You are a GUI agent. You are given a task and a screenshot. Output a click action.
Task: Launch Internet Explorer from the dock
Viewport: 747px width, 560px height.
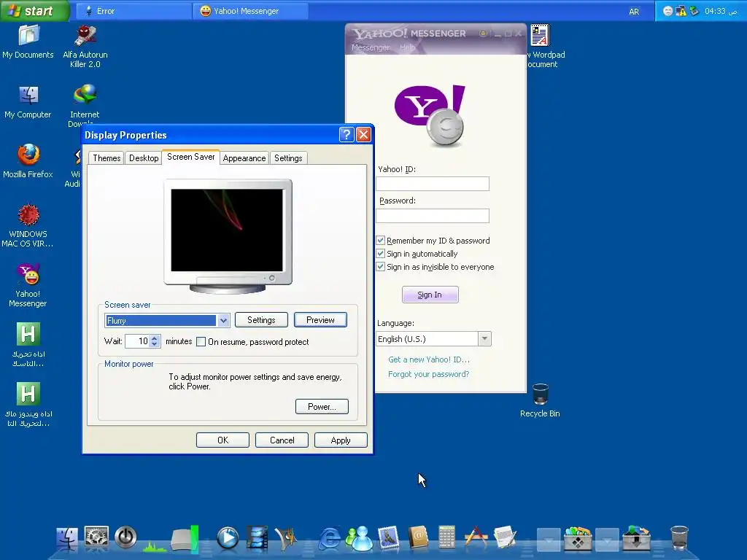329,539
